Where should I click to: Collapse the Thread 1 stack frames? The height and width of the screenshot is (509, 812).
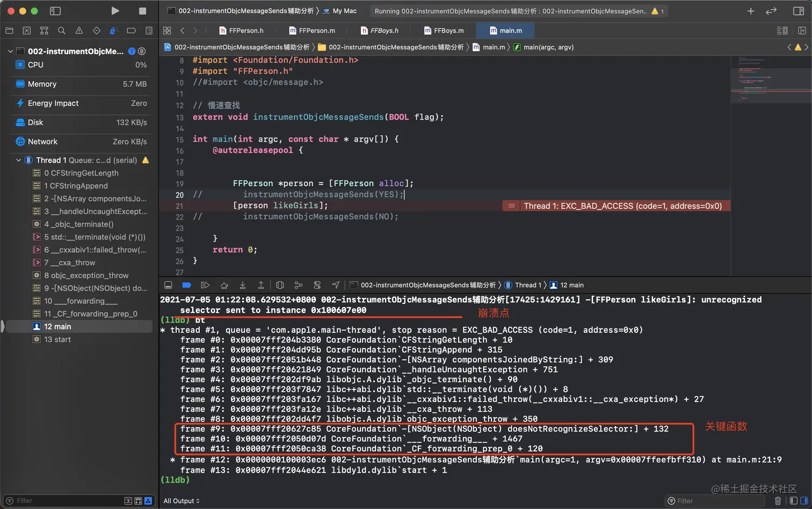pyautogui.click(x=19, y=160)
